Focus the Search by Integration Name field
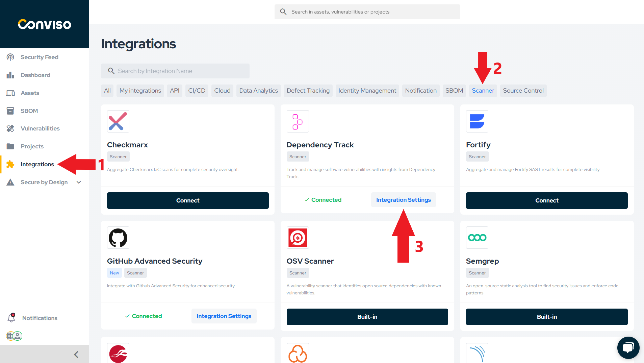The width and height of the screenshot is (644, 363). click(x=175, y=71)
